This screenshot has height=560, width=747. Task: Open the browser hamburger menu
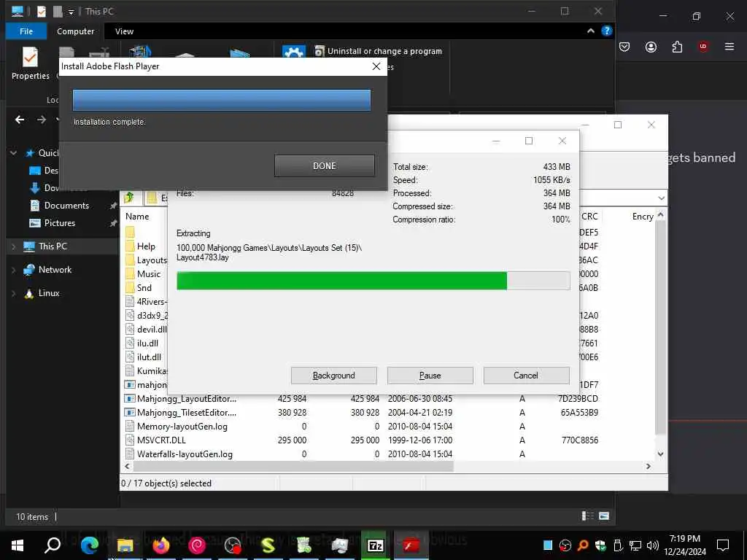click(x=729, y=47)
